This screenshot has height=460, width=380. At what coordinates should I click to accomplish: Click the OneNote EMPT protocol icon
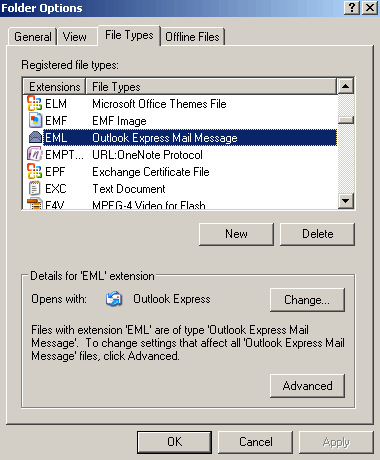point(35,154)
